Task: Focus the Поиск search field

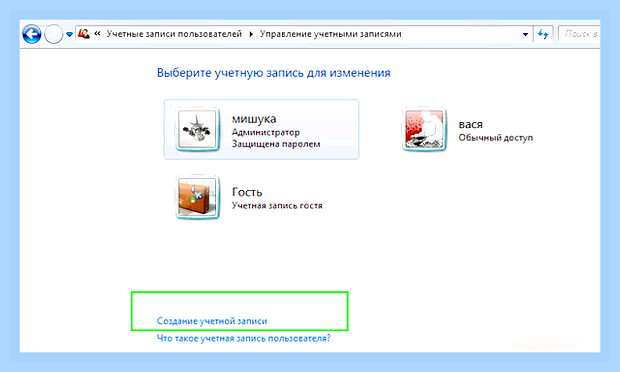Action: coord(579,34)
